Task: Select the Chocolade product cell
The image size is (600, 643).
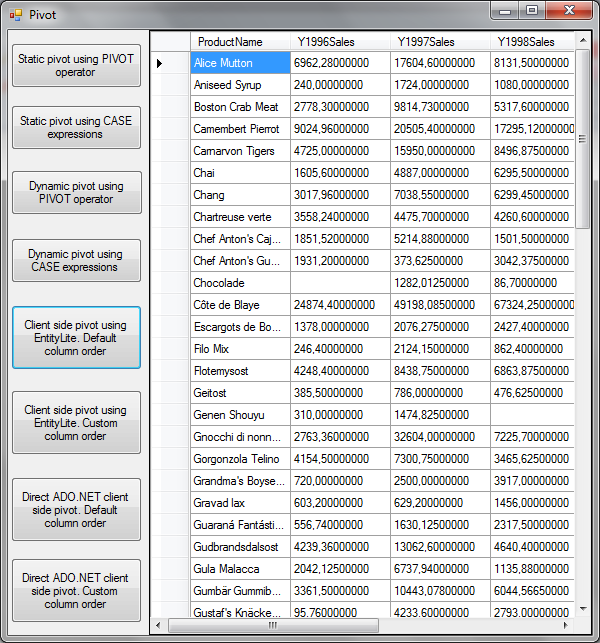Action: click(x=240, y=283)
